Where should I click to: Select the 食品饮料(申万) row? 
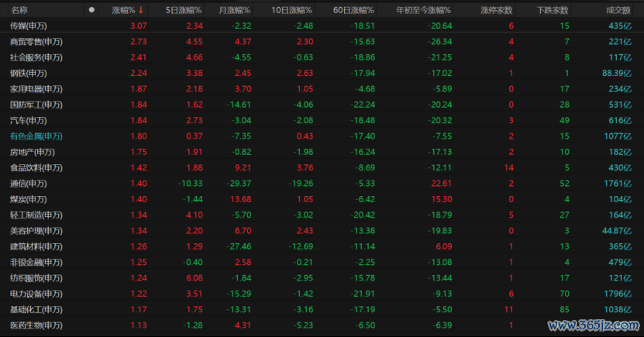click(x=322, y=167)
